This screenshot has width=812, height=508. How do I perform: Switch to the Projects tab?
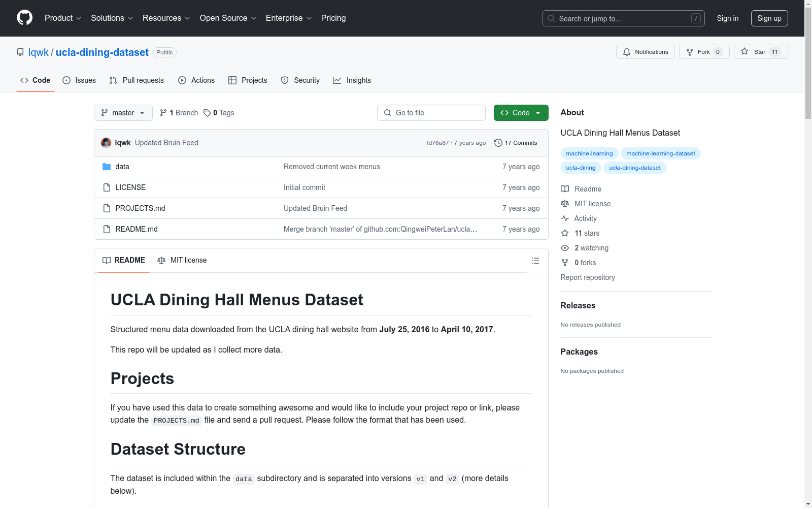(248, 80)
